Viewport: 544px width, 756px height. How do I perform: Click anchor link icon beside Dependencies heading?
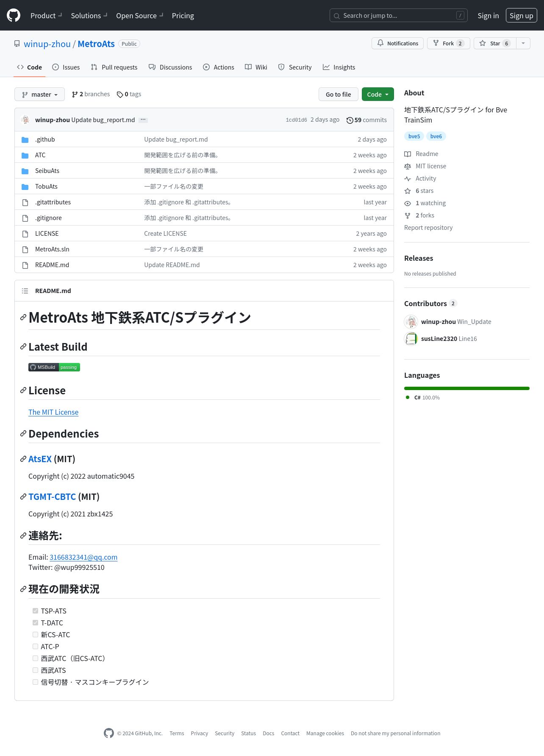point(23,434)
